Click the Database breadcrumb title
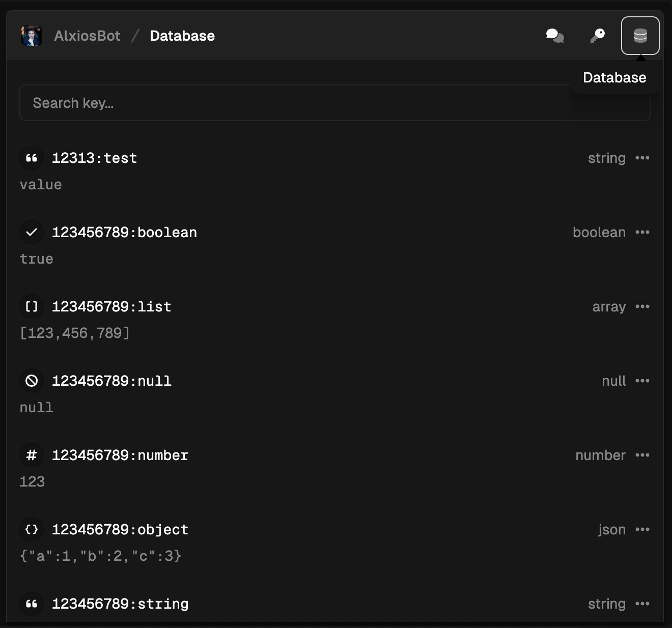 pyautogui.click(x=182, y=36)
